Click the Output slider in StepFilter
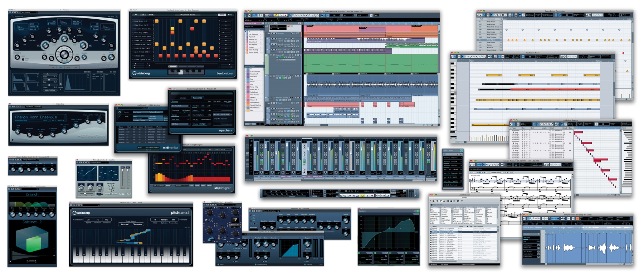This screenshot has width=644, height=276. [x=123, y=170]
